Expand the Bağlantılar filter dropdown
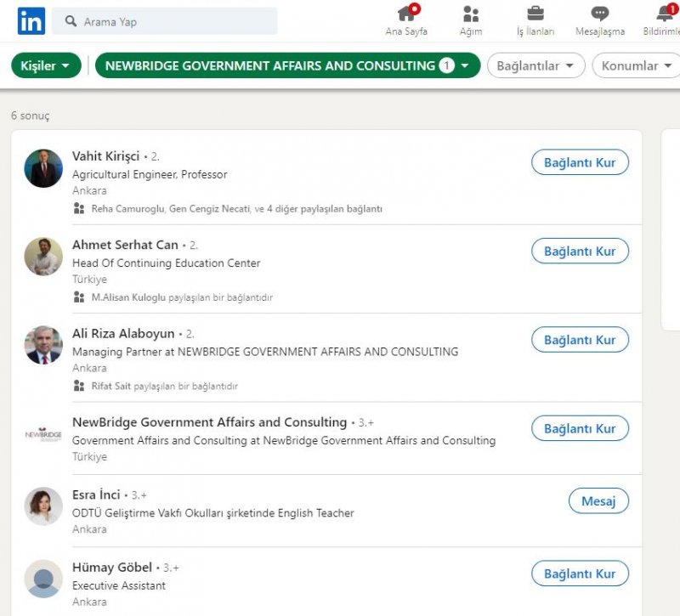The image size is (680, 616). tap(536, 65)
